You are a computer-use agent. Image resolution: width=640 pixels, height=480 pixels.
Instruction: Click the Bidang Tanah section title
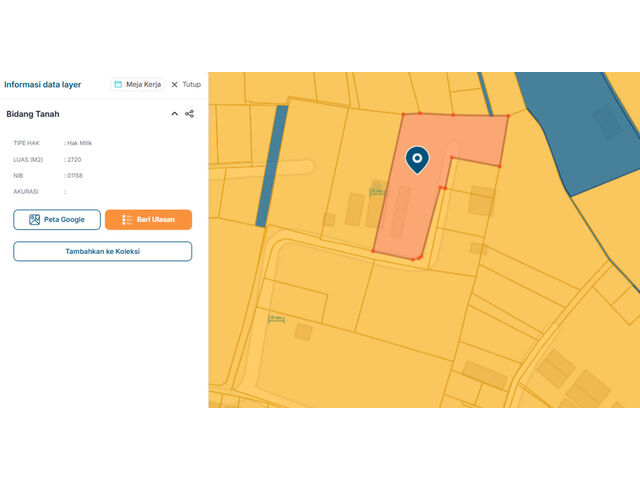click(33, 114)
